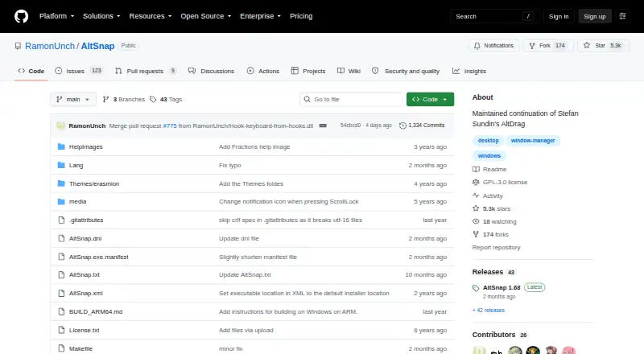Select the desktop topic tag
This screenshot has width=644, height=354.
pos(489,141)
